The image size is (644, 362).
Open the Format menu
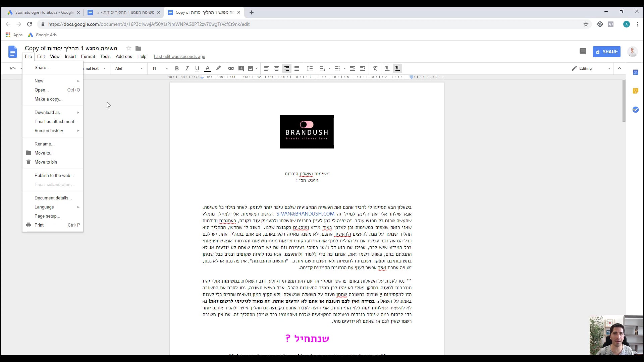[x=88, y=56]
